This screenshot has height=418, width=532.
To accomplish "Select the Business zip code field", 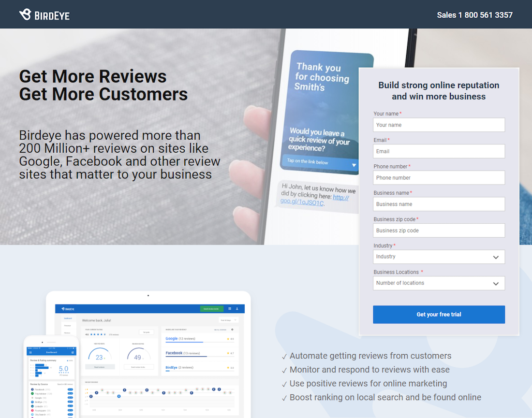I will click(x=439, y=231).
